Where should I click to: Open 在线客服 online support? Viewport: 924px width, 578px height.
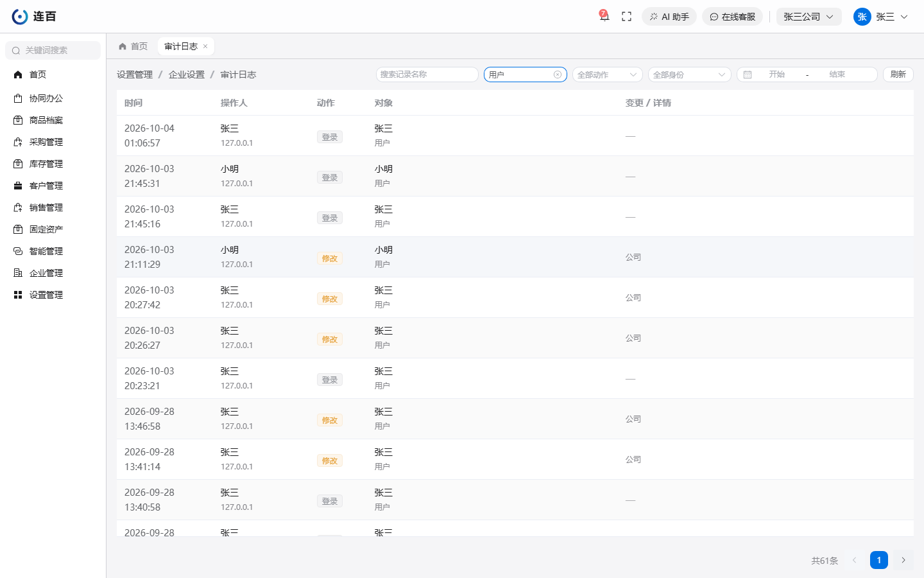[x=732, y=17]
